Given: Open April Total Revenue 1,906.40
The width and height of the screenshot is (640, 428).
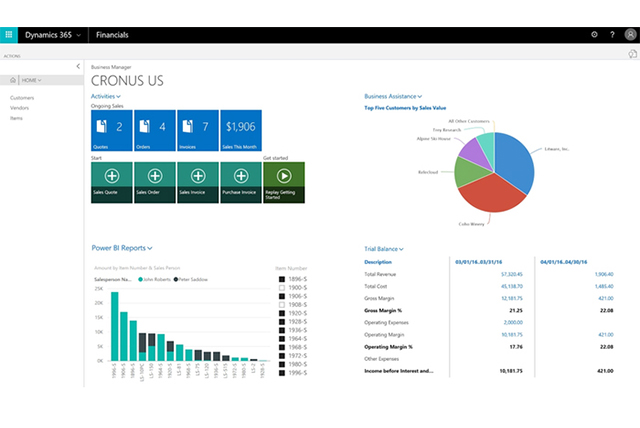Looking at the screenshot, I should pos(604,274).
